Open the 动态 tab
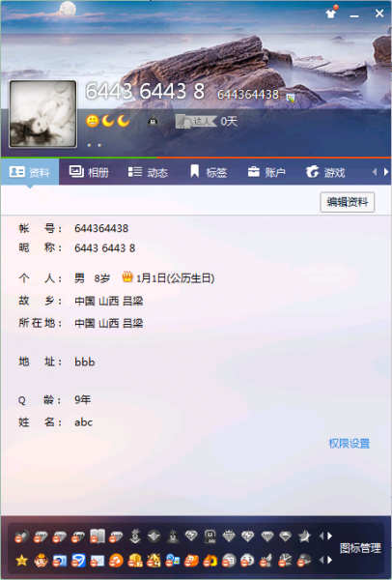The width and height of the screenshot is (392, 580). point(148,172)
